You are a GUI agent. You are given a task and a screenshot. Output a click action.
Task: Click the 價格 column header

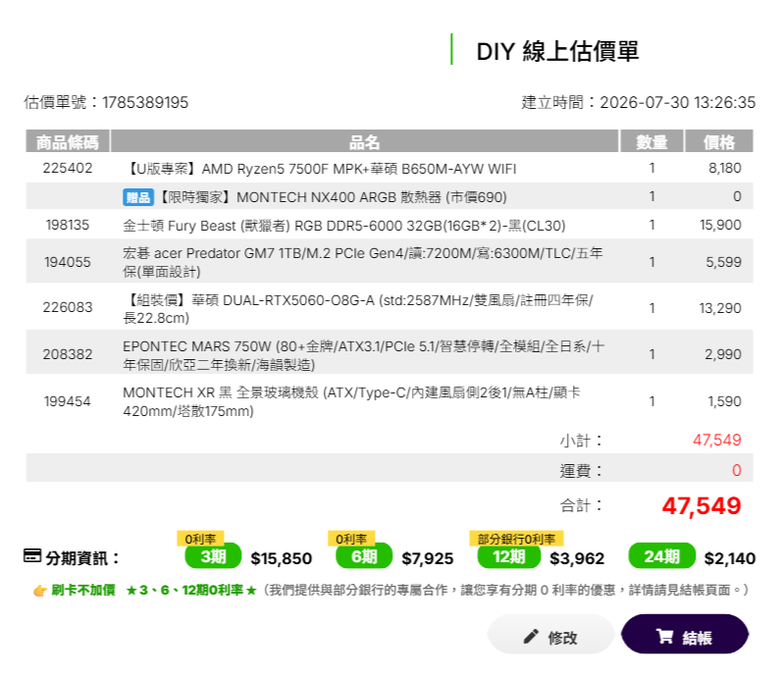[719, 142]
